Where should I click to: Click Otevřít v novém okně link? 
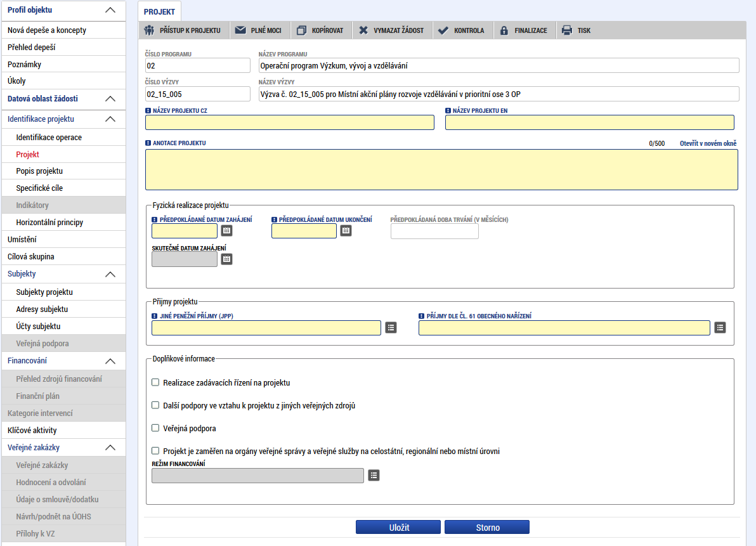pos(708,143)
